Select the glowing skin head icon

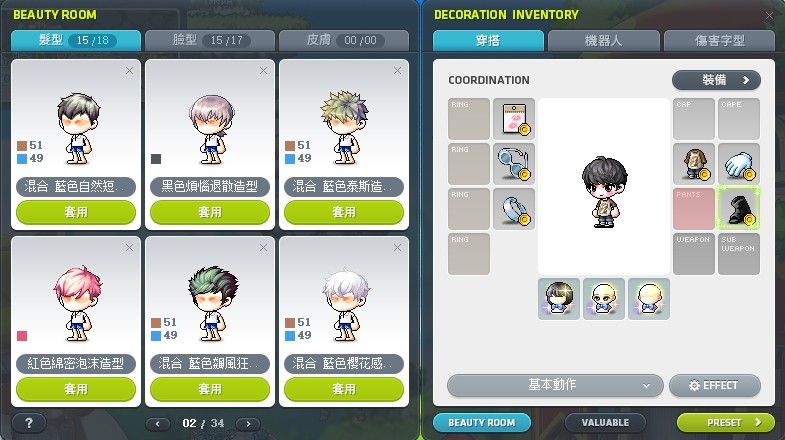(x=649, y=299)
